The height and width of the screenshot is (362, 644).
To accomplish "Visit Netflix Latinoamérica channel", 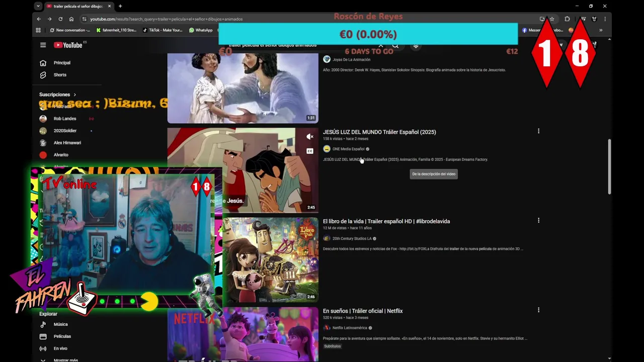I will (x=350, y=328).
